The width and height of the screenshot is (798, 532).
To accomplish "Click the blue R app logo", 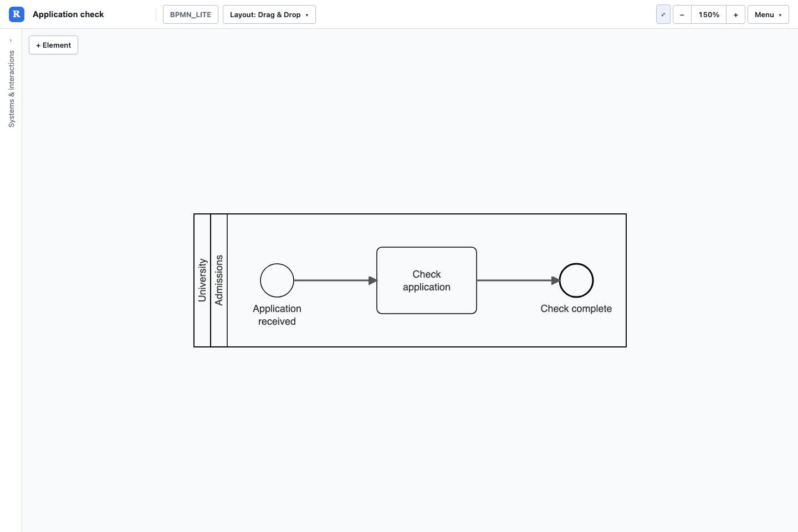I will point(17,14).
